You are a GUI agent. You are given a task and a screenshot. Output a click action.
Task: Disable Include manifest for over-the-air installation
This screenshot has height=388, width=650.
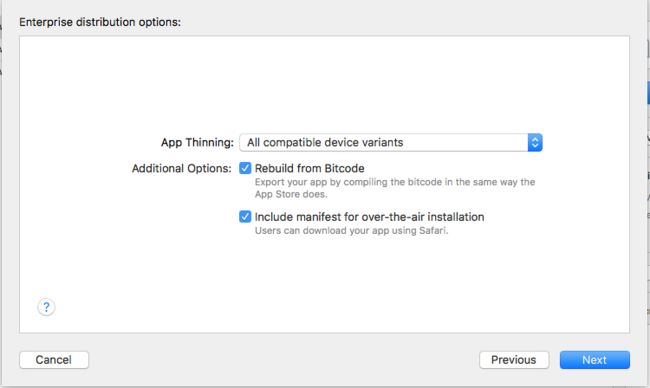245,217
